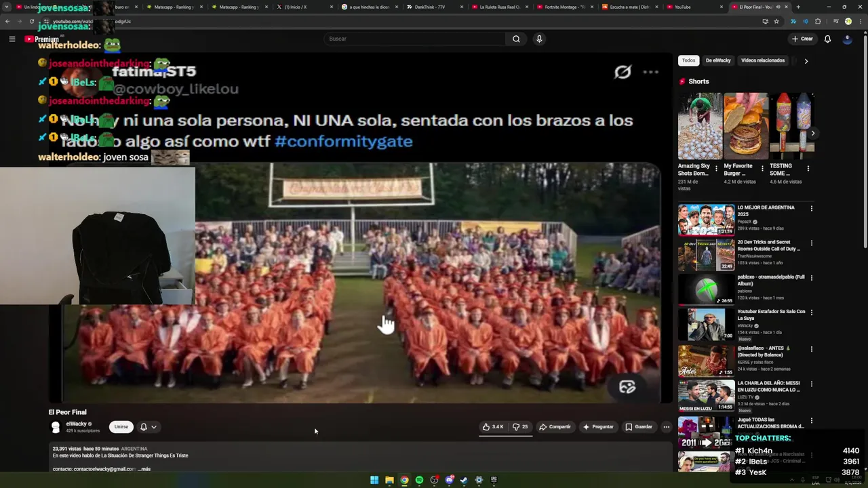Like the video with thumbs up
This screenshot has height=488, width=868.
tap(493, 427)
